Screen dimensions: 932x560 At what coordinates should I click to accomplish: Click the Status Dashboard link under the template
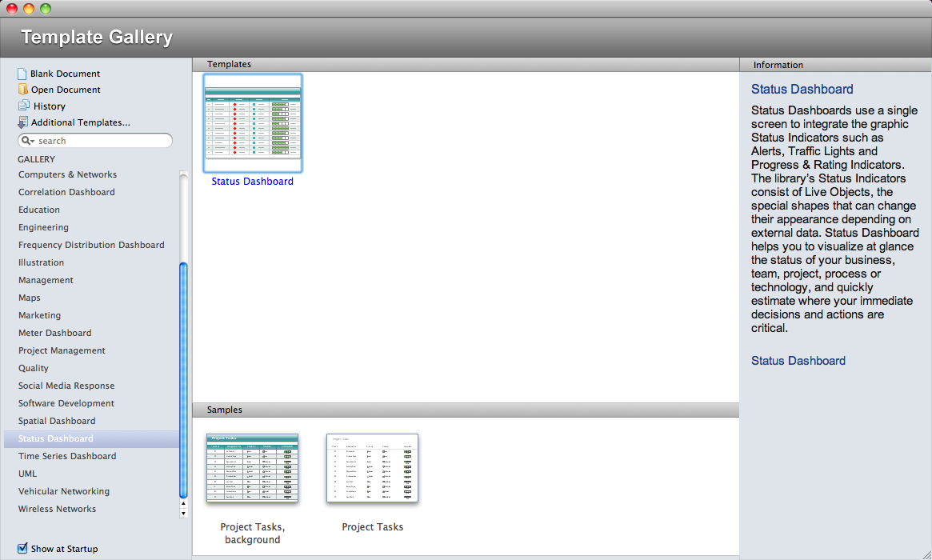[253, 182]
